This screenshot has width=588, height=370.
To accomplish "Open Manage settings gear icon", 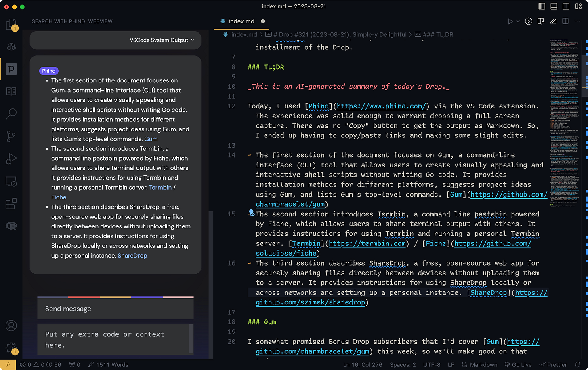I will (11, 348).
